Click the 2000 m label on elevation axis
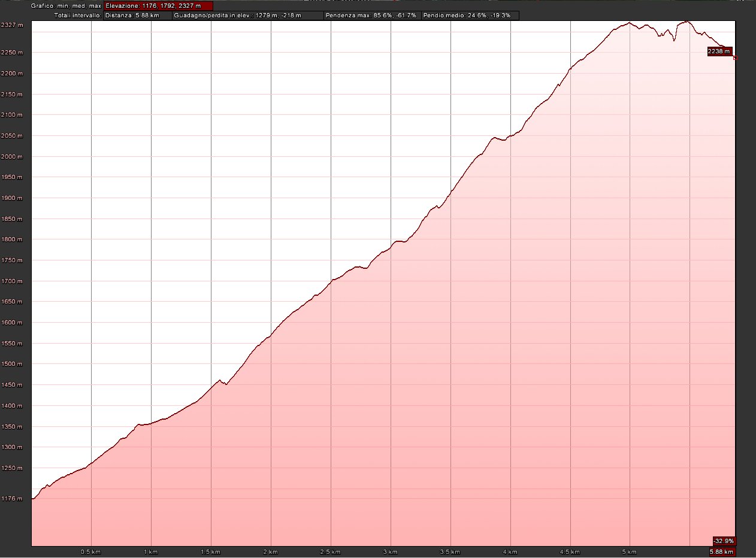This screenshot has height=558, width=756. (x=12, y=156)
